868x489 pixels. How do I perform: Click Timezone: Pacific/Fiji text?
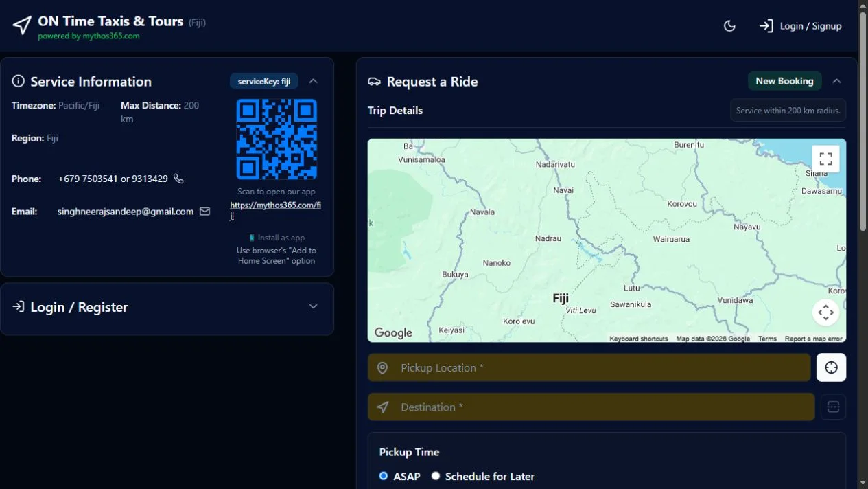56,105
